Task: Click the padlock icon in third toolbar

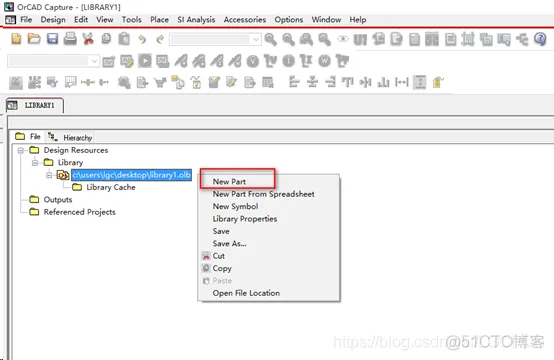Action: tap(438, 82)
